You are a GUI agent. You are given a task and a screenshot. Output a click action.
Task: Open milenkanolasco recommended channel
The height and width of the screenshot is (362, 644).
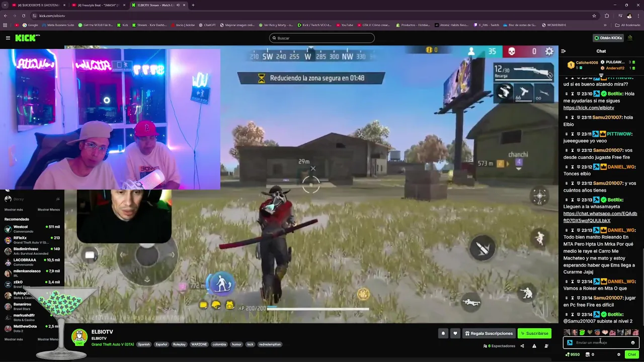tap(32, 273)
